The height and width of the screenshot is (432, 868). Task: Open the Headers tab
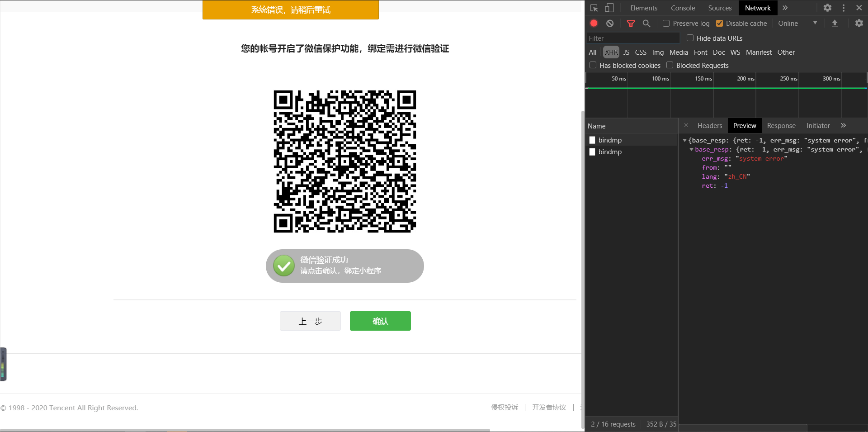[710, 125]
